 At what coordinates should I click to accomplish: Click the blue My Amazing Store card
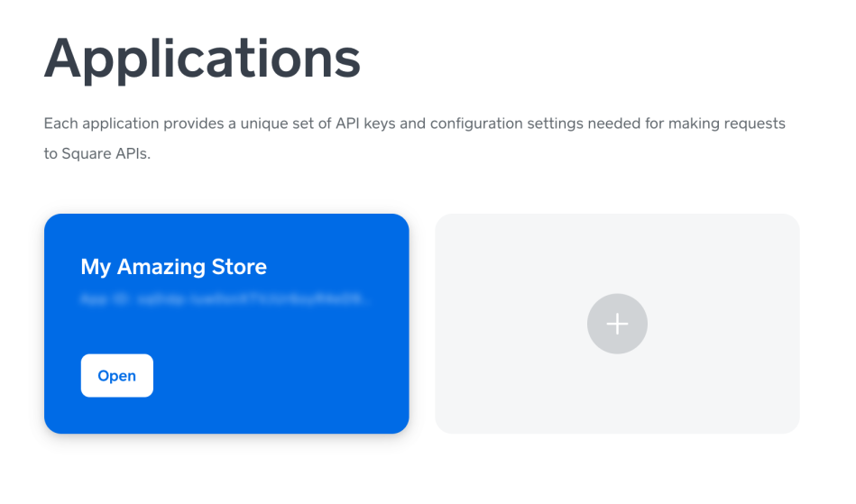pyautogui.click(x=226, y=324)
